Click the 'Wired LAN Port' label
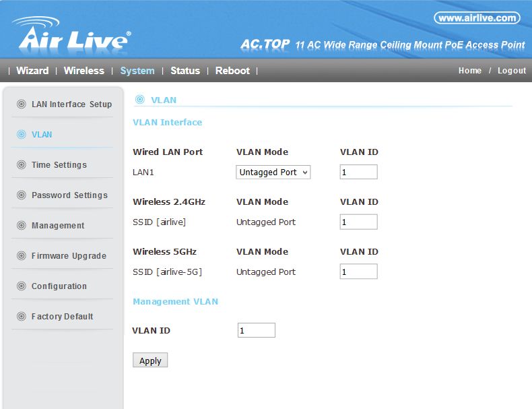 click(x=168, y=152)
